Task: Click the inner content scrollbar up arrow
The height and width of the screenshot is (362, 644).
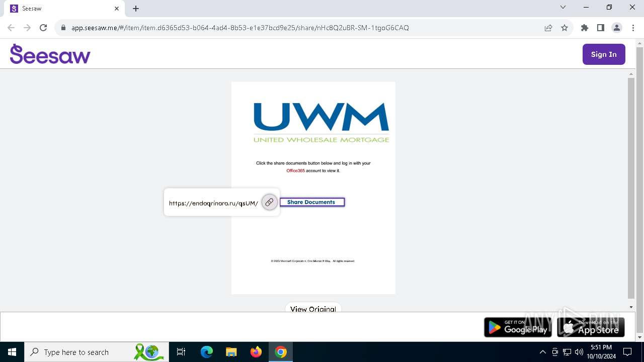Action: [x=631, y=74]
